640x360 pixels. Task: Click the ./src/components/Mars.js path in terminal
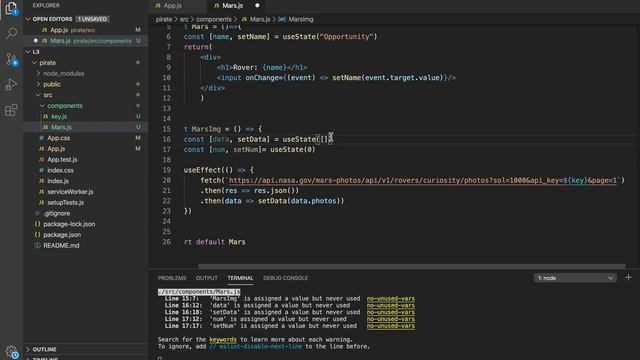pos(199,292)
